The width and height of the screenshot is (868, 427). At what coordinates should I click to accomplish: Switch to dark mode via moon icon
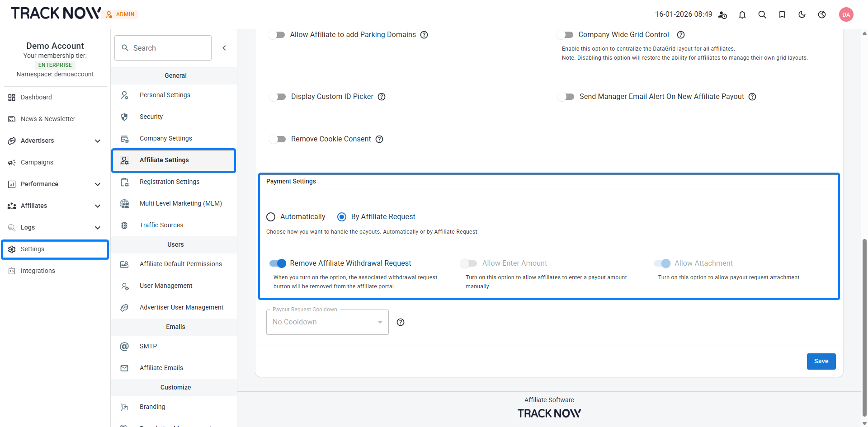tap(802, 14)
